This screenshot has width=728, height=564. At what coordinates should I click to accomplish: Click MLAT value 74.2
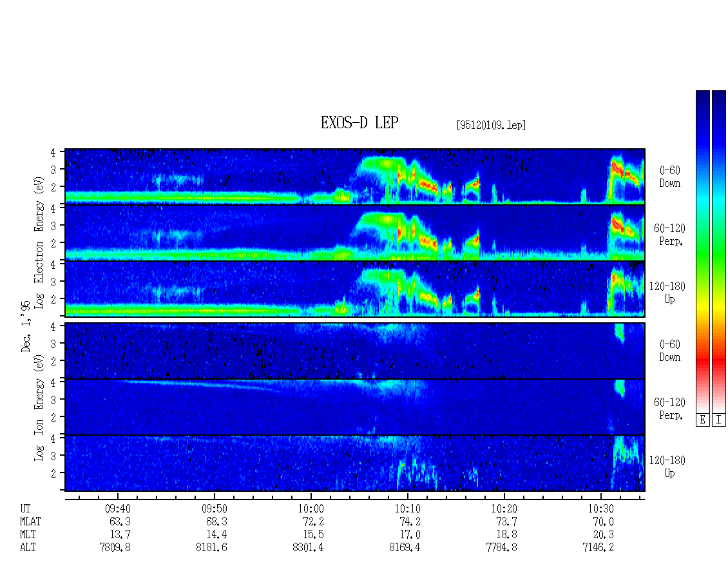tap(410, 521)
